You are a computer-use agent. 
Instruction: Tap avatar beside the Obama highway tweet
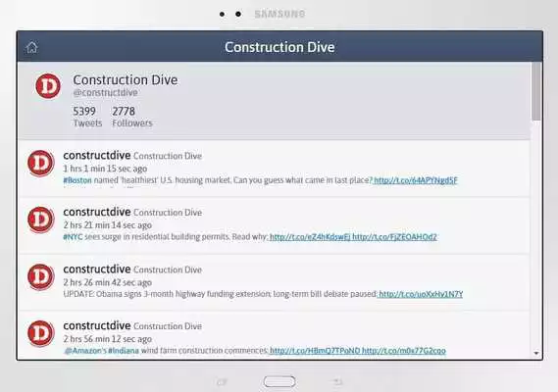point(41,276)
